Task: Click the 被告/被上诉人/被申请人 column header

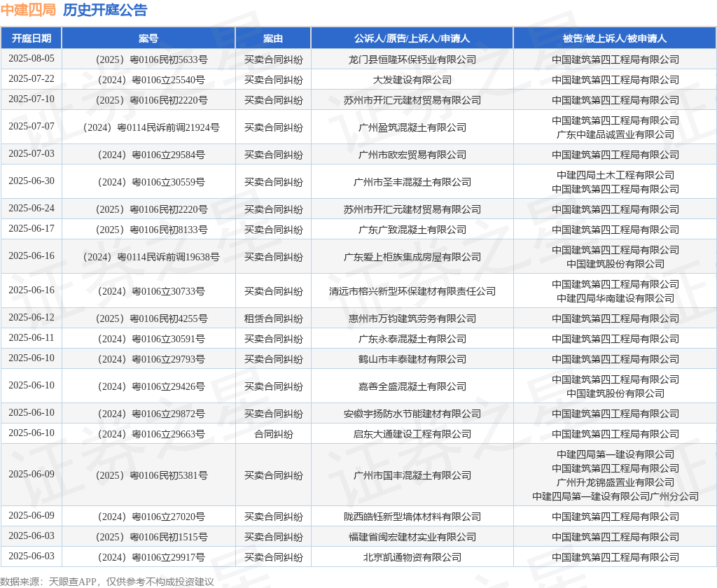Action: pyautogui.click(x=615, y=38)
